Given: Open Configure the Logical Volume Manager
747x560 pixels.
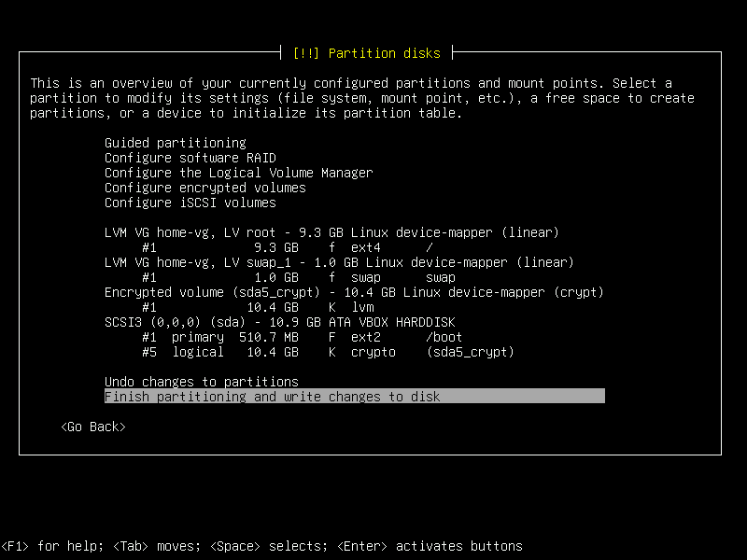Looking at the screenshot, I should 237,173.
